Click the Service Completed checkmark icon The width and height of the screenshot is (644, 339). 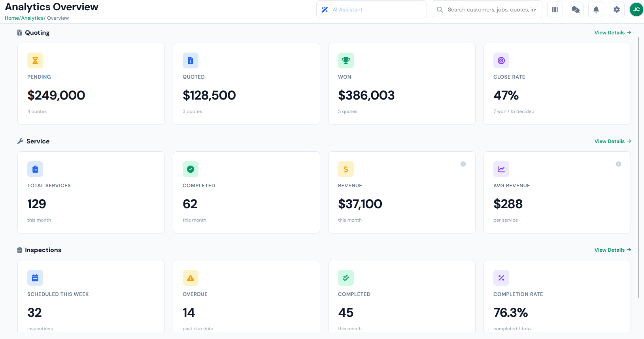coord(191,169)
